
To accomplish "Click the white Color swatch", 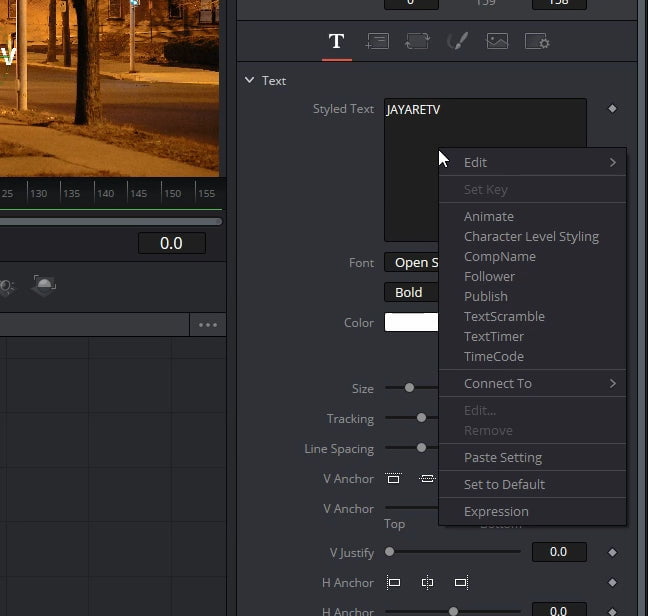I will [x=412, y=322].
